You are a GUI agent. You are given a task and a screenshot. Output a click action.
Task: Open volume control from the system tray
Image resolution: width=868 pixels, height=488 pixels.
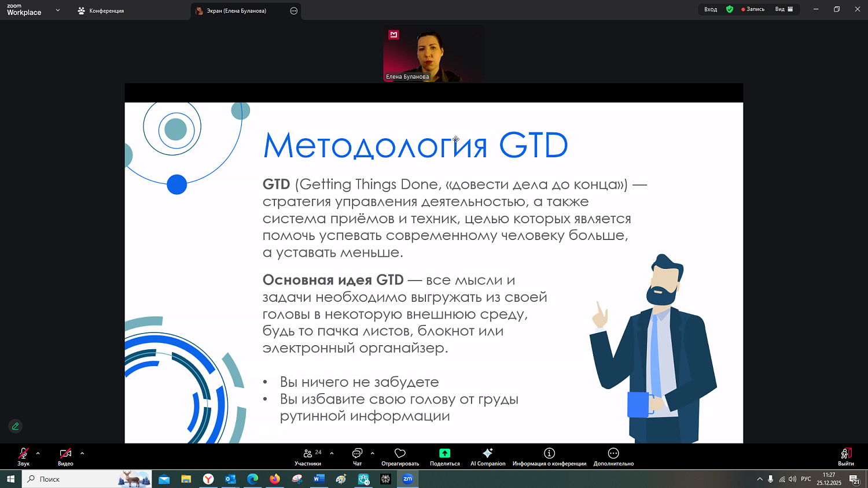791,479
